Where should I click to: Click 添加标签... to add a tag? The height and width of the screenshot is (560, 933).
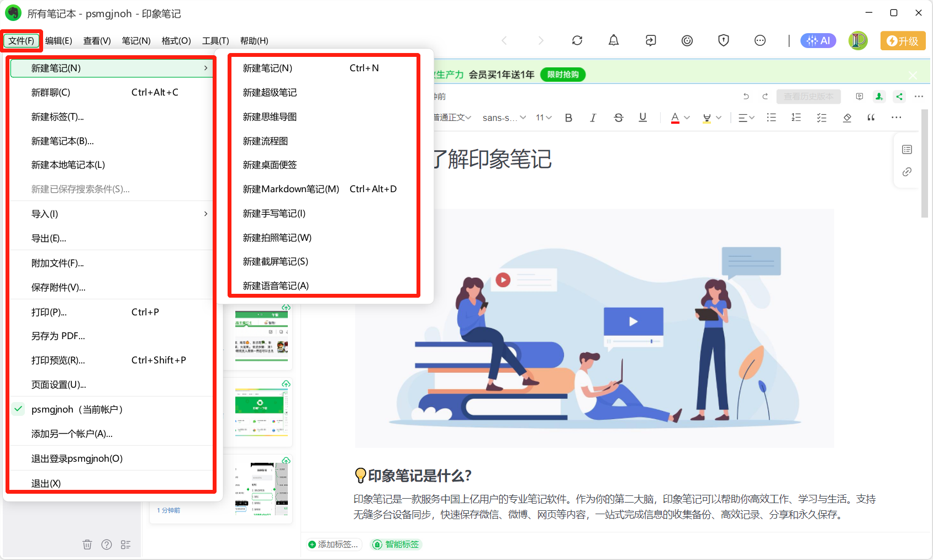[334, 545]
